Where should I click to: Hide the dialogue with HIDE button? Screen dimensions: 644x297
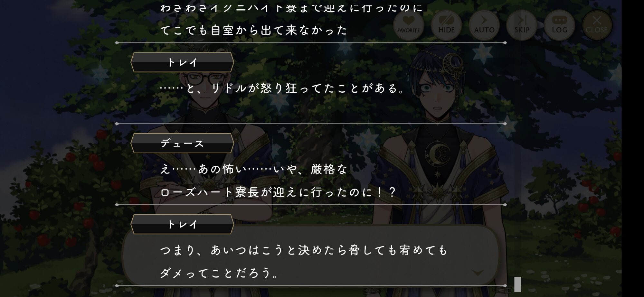(x=446, y=25)
